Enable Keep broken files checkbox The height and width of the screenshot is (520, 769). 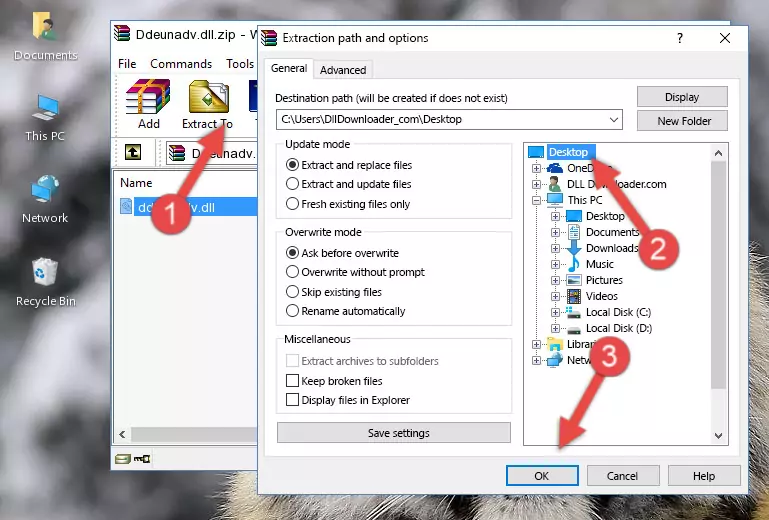(292, 381)
